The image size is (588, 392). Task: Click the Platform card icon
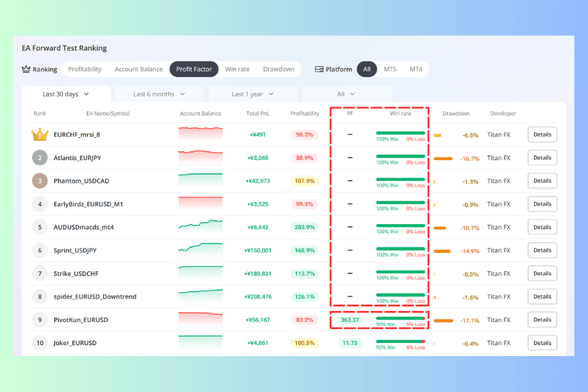319,69
